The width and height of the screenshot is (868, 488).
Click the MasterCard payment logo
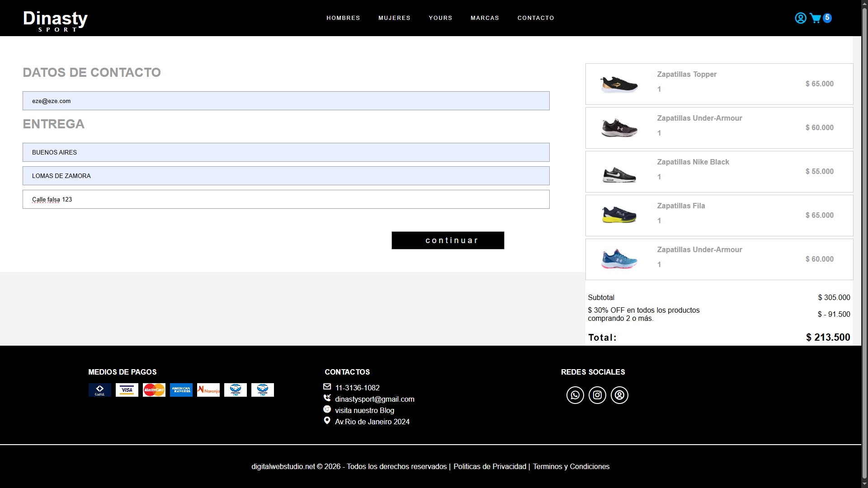(x=154, y=390)
